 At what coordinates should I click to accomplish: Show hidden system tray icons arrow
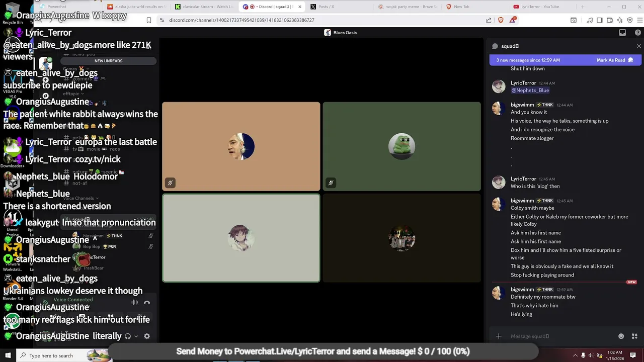575,355
